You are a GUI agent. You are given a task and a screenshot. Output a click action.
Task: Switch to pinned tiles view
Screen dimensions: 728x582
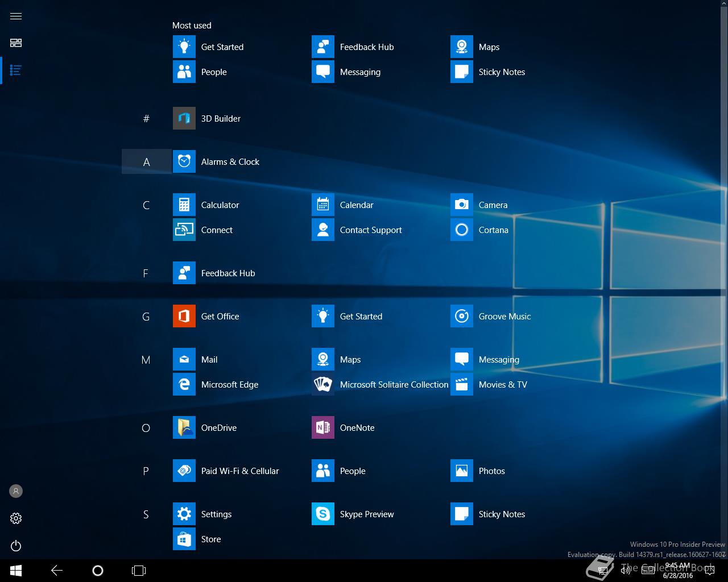coord(16,43)
